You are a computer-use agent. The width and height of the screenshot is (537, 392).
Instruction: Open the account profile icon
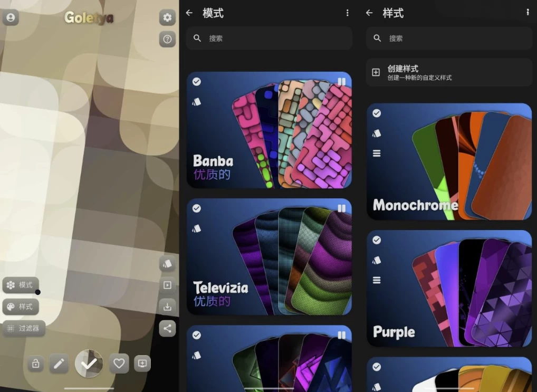[10, 17]
